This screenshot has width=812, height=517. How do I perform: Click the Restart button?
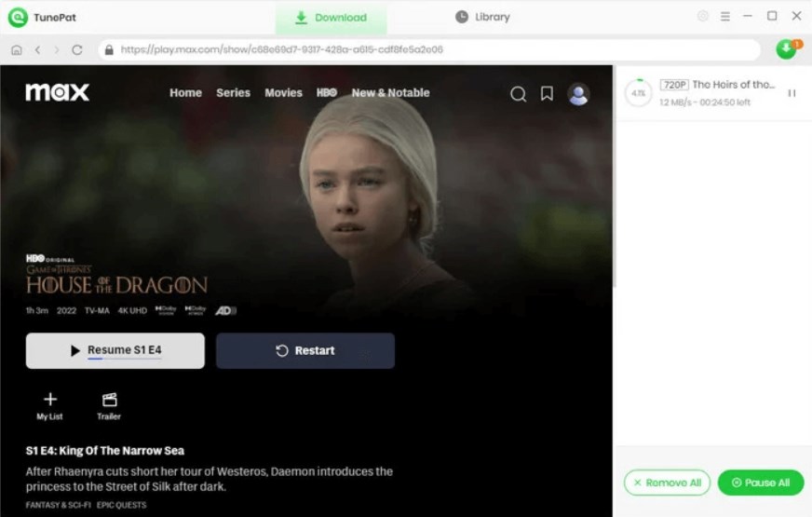305,350
